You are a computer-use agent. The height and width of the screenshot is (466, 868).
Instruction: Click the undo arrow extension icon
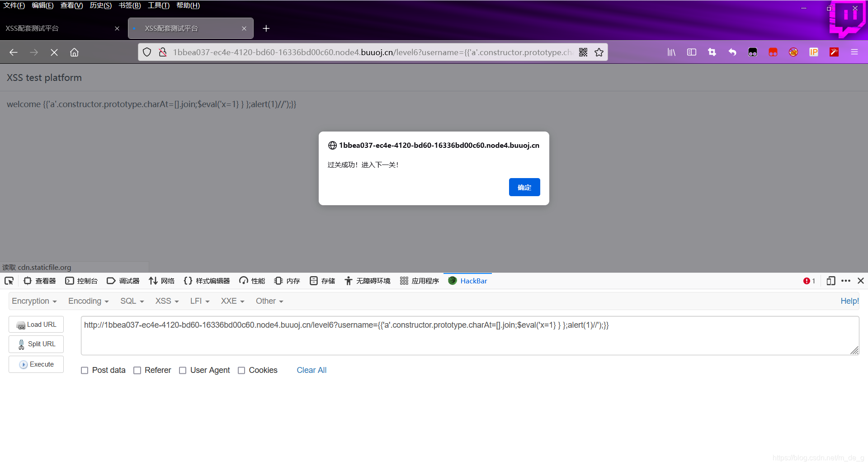tap(732, 52)
